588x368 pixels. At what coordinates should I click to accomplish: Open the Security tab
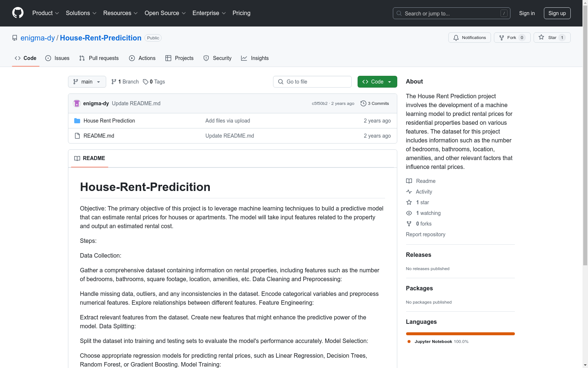pos(218,58)
